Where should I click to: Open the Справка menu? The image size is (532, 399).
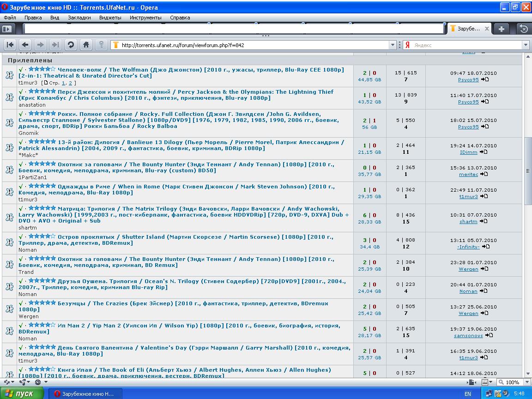pos(180,18)
